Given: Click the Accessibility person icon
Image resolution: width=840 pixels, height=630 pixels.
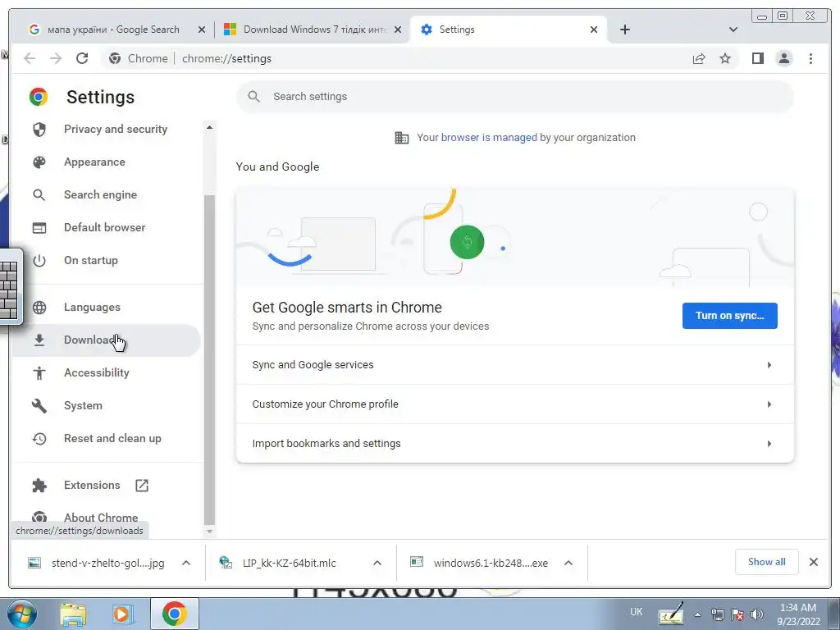Looking at the screenshot, I should [x=39, y=373].
